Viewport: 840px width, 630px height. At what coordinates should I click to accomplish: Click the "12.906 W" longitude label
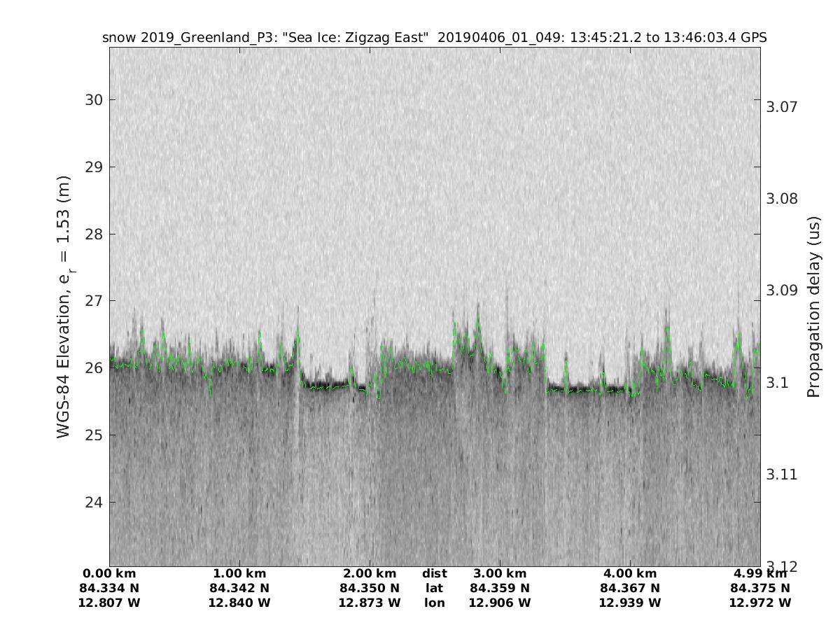[x=499, y=603]
